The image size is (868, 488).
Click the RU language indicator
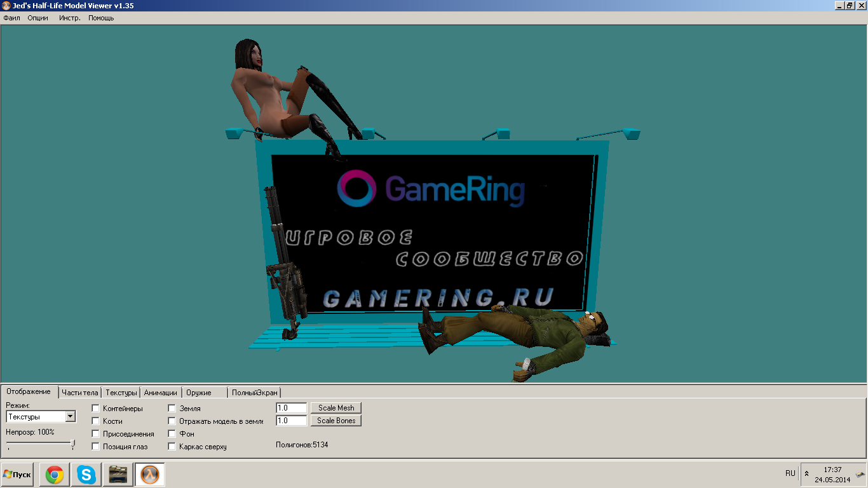click(x=790, y=473)
